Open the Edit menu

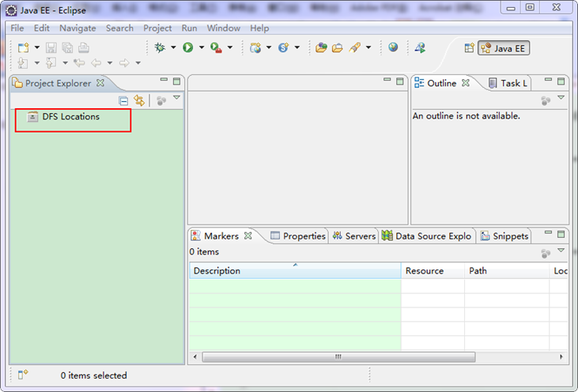[x=42, y=28]
